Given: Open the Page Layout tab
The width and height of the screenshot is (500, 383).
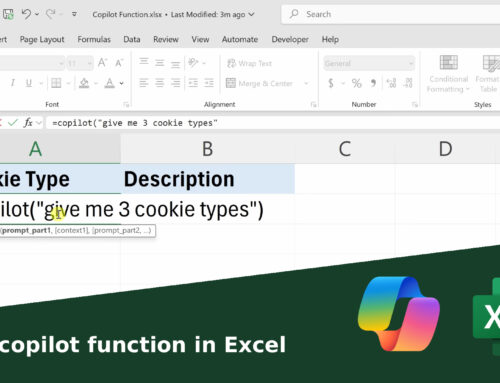Looking at the screenshot, I should pyautogui.click(x=42, y=39).
